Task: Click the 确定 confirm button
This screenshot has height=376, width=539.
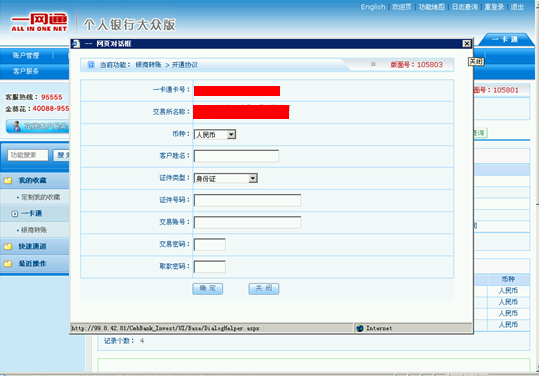Action: coord(208,288)
